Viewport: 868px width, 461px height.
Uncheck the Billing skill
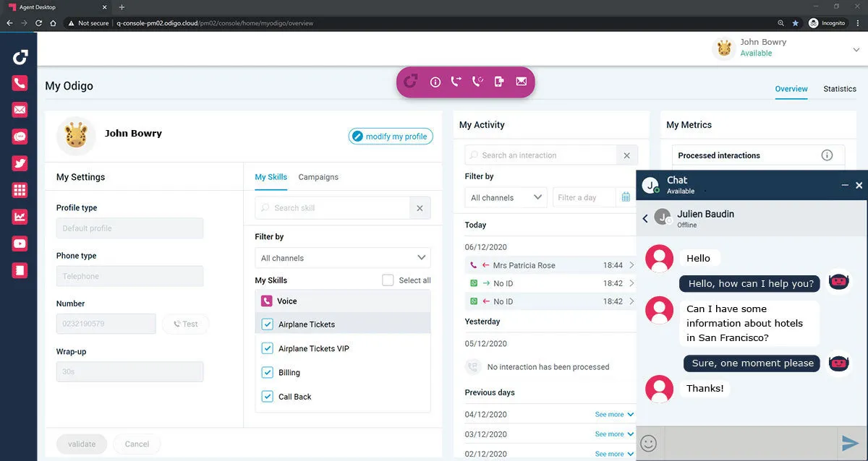268,372
